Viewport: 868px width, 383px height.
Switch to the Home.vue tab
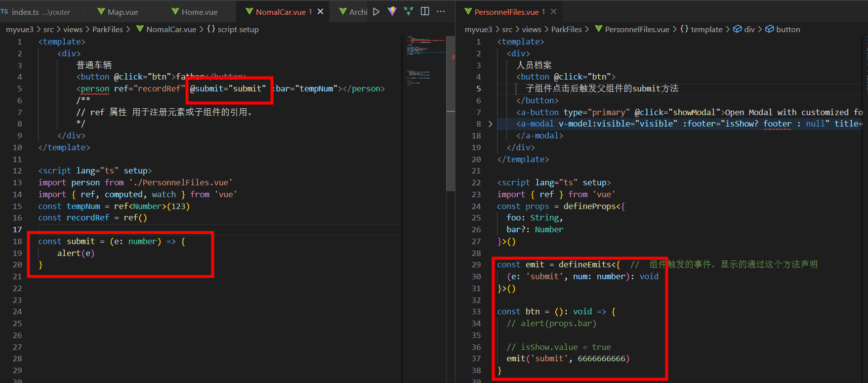point(199,12)
